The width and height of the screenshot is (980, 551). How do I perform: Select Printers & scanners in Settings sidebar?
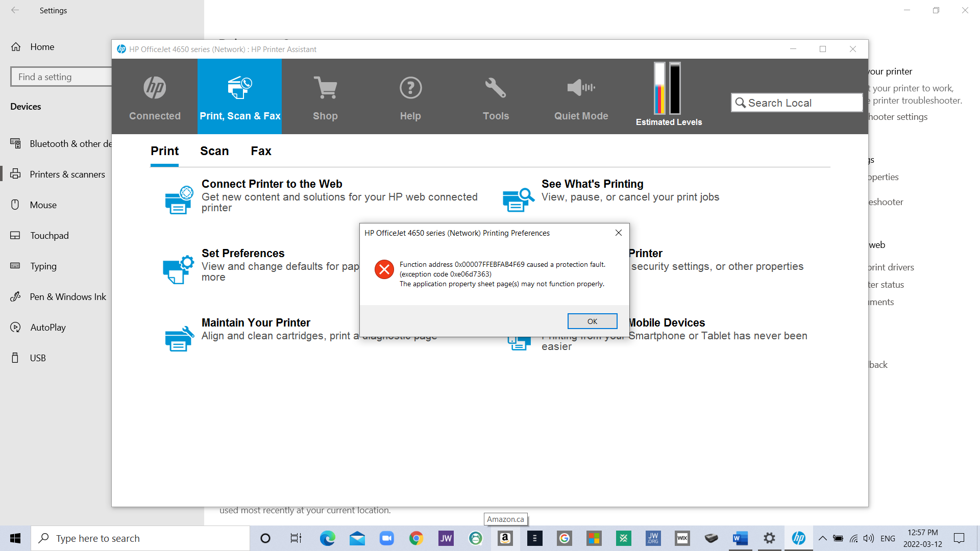click(67, 174)
